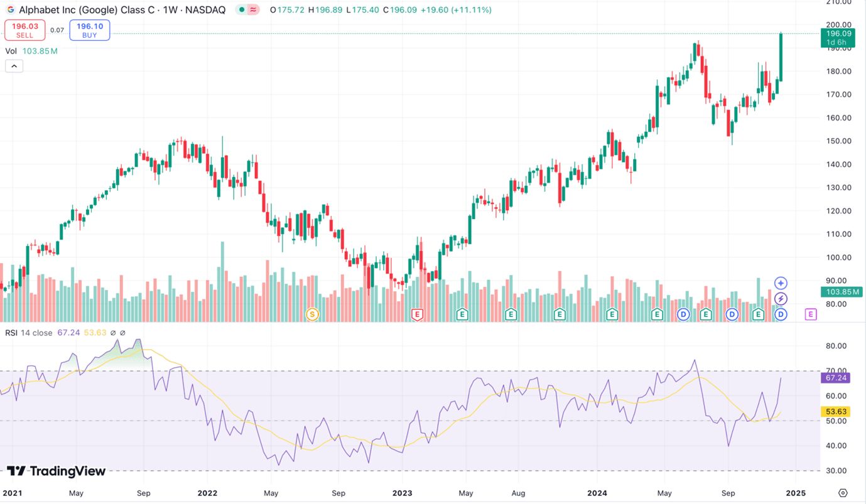The image size is (866, 504).
Task: Click the green 196.09 price label on the axis
Action: tap(839, 34)
